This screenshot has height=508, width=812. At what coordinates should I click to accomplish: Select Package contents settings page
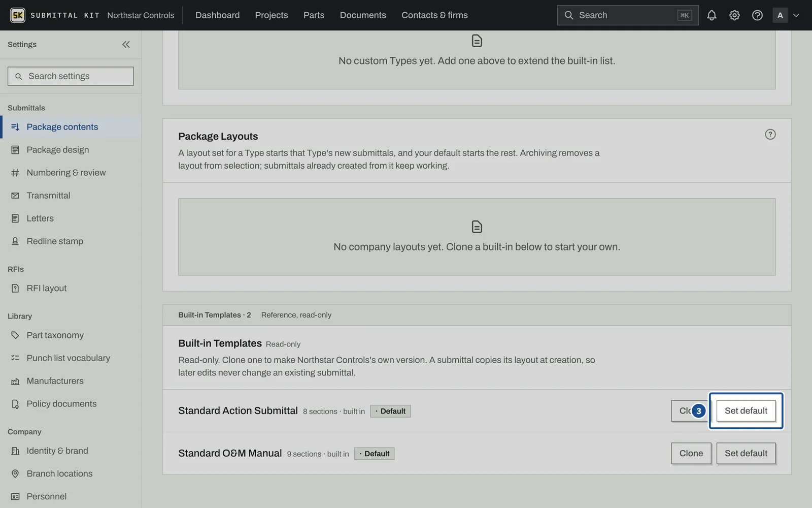(x=71, y=127)
